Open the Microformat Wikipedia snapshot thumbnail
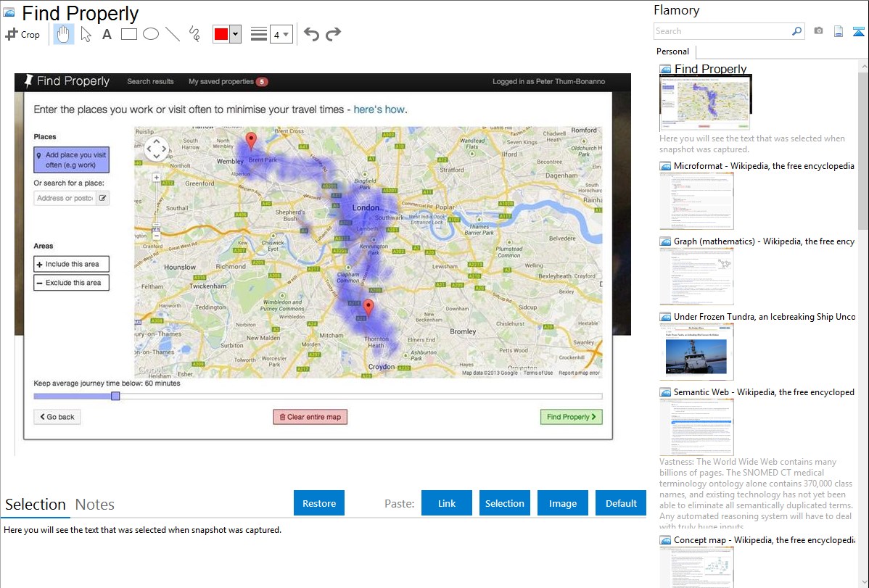 [x=696, y=201]
